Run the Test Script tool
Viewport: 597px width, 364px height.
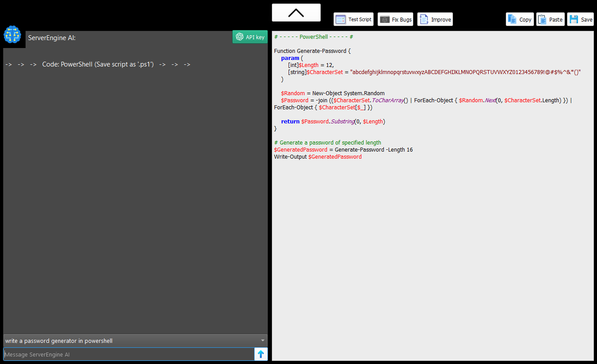pos(353,19)
